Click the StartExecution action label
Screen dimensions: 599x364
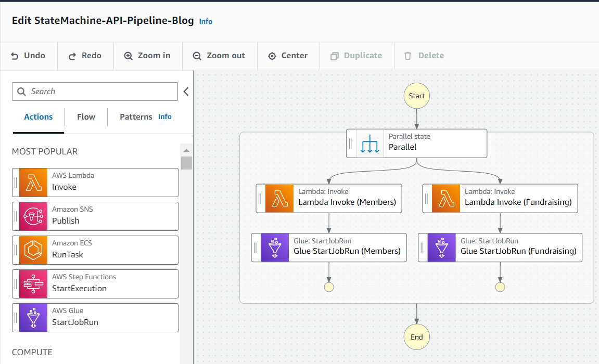coord(79,289)
